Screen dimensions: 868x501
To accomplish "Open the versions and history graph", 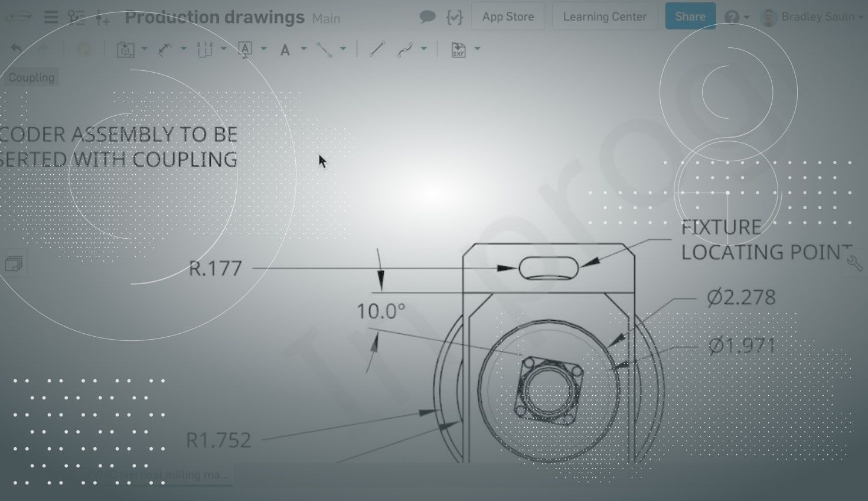I will 76,17.
